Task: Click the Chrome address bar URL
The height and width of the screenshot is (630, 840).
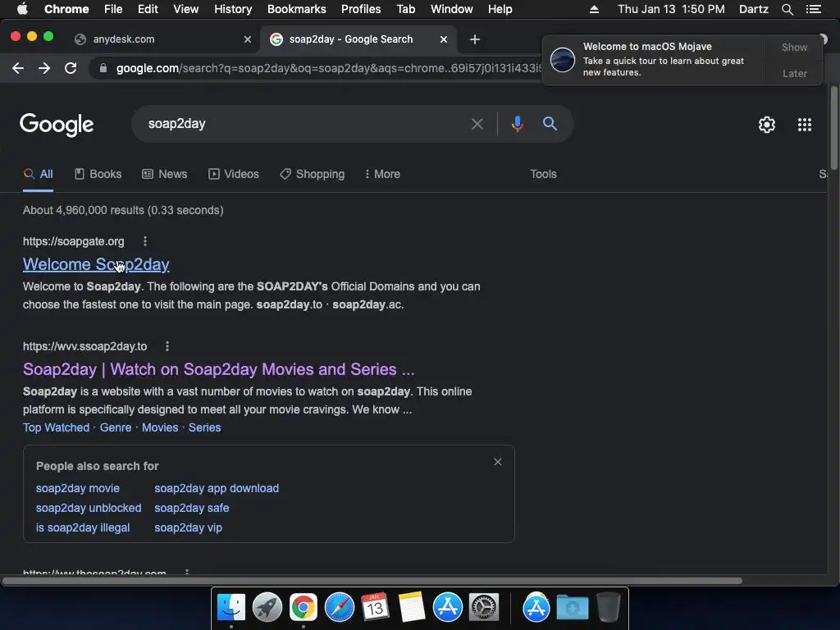Action: [328, 68]
